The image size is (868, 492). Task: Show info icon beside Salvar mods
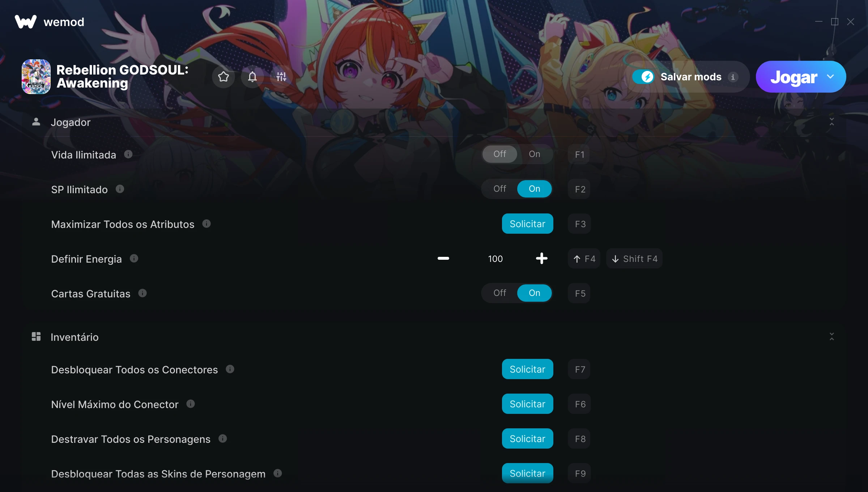pyautogui.click(x=733, y=77)
